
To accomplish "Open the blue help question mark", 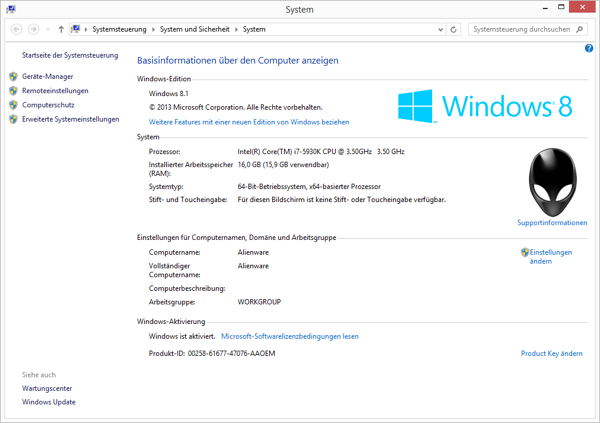I will [589, 48].
